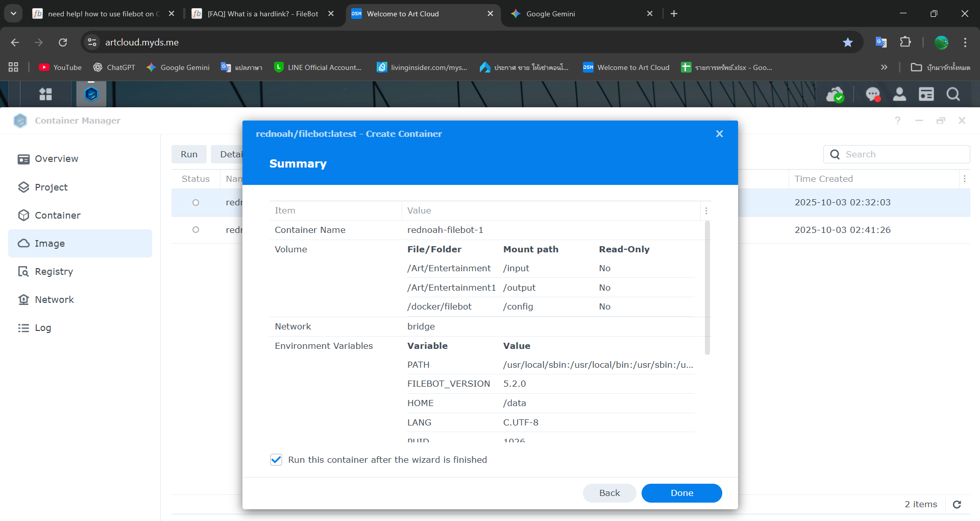This screenshot has height=521, width=980.
Task: Bookmark star icon in address bar
Action: (x=848, y=42)
